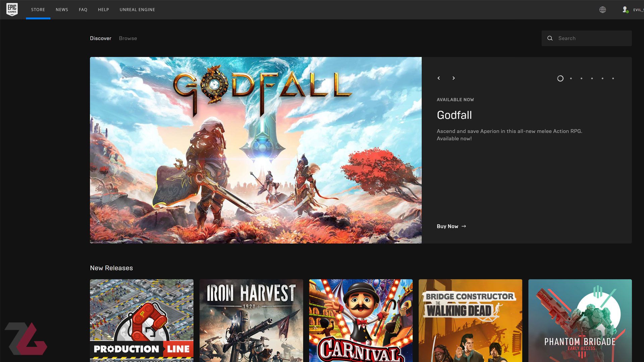Select the last carousel indicator dot

pyautogui.click(x=613, y=78)
